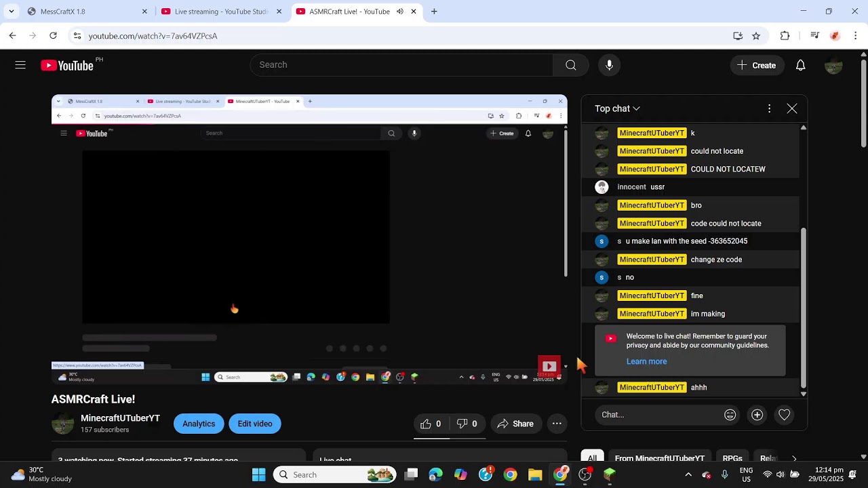Close the live chat panel
The image size is (868, 488).
pos(792,108)
